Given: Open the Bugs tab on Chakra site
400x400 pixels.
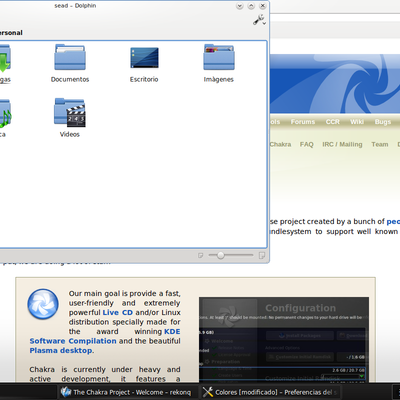Looking at the screenshot, I should (383, 122).
